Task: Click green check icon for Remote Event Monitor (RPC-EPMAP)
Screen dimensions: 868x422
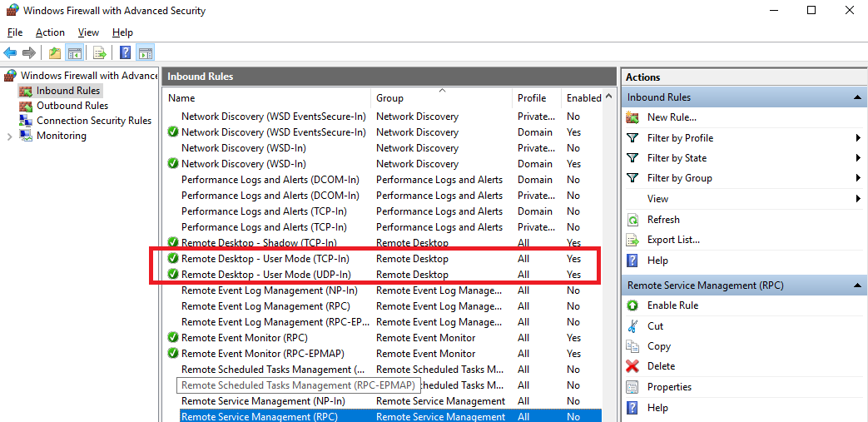Action: pyautogui.click(x=173, y=353)
